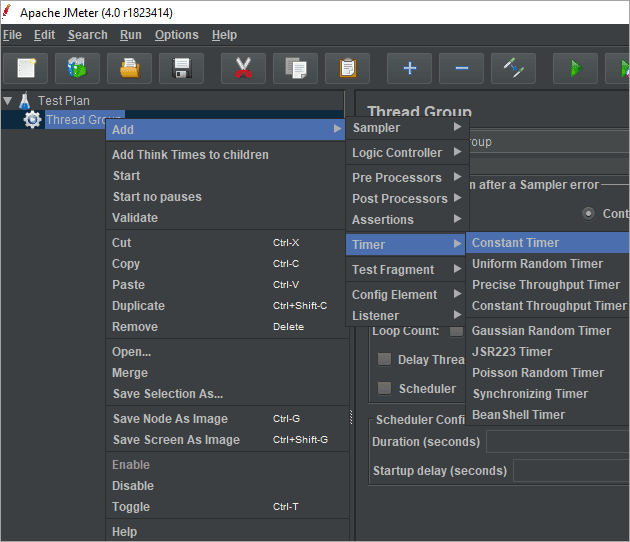
Task: Choose Start no pauses
Action: tap(227, 196)
